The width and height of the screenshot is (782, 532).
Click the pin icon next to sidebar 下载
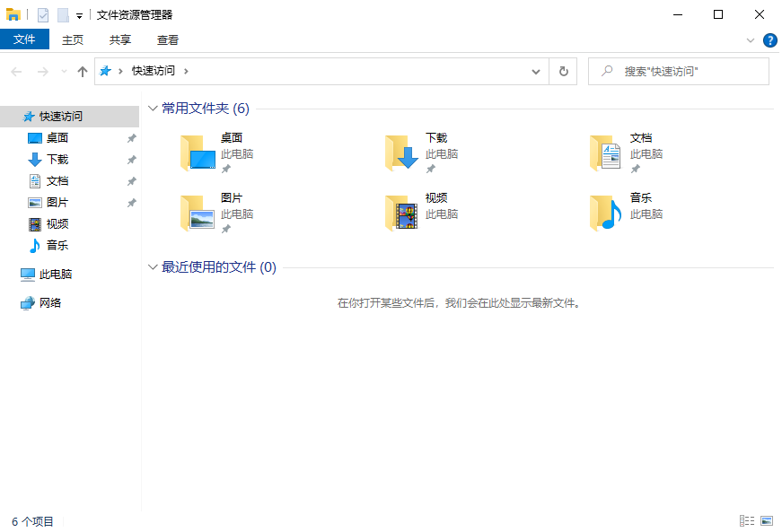pyautogui.click(x=131, y=160)
